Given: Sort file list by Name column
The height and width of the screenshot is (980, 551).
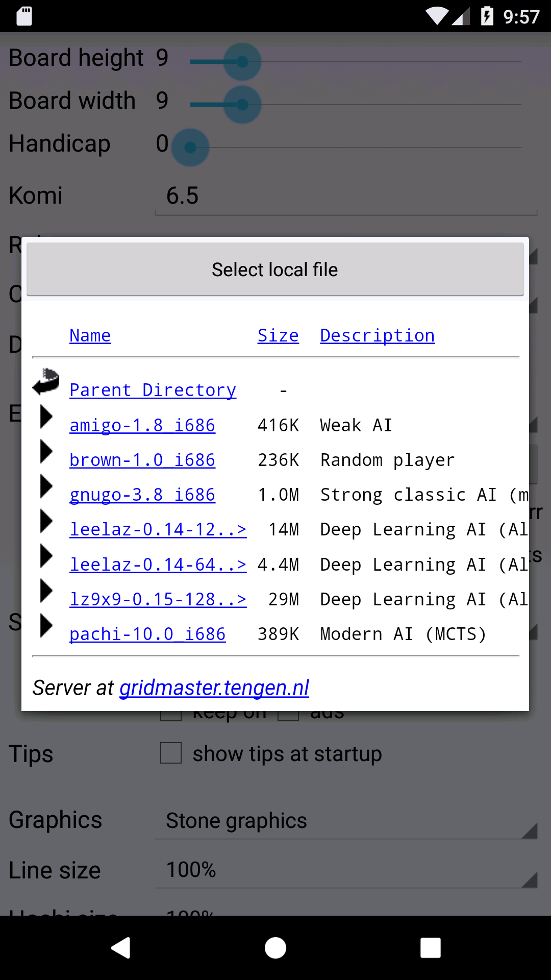Looking at the screenshot, I should [x=90, y=335].
